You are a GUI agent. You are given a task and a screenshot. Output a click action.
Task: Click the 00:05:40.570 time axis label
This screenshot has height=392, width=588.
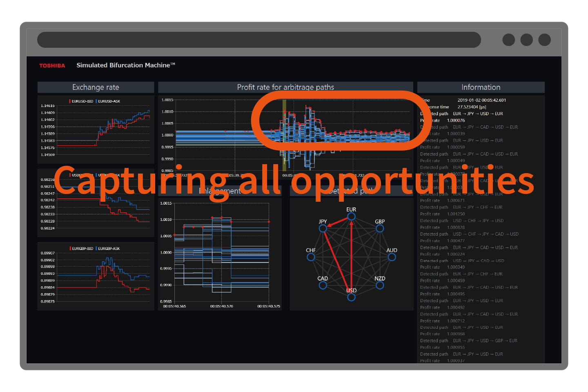coord(222,306)
